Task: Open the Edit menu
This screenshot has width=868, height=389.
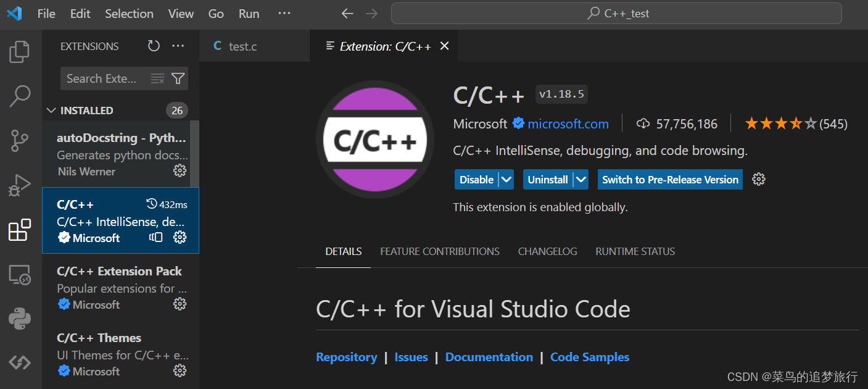Action: tap(80, 13)
